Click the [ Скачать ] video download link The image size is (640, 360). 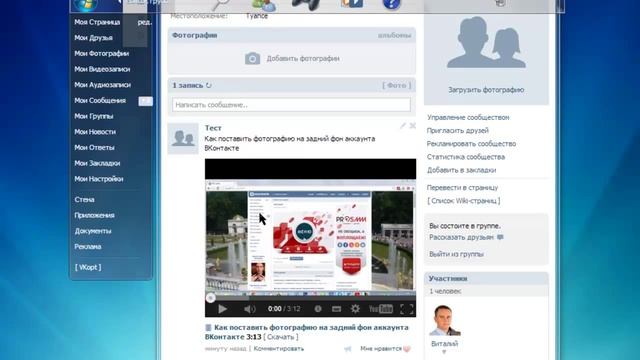pyautogui.click(x=281, y=337)
